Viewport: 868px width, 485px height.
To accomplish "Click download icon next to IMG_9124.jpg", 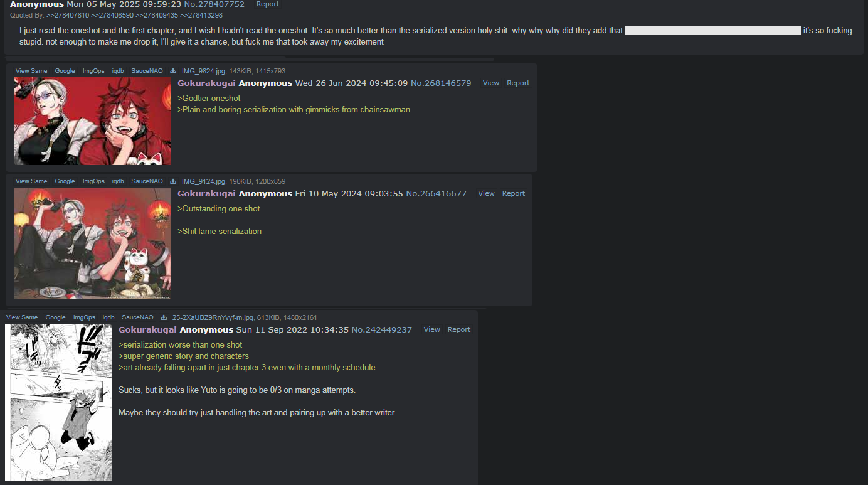I will (x=173, y=181).
